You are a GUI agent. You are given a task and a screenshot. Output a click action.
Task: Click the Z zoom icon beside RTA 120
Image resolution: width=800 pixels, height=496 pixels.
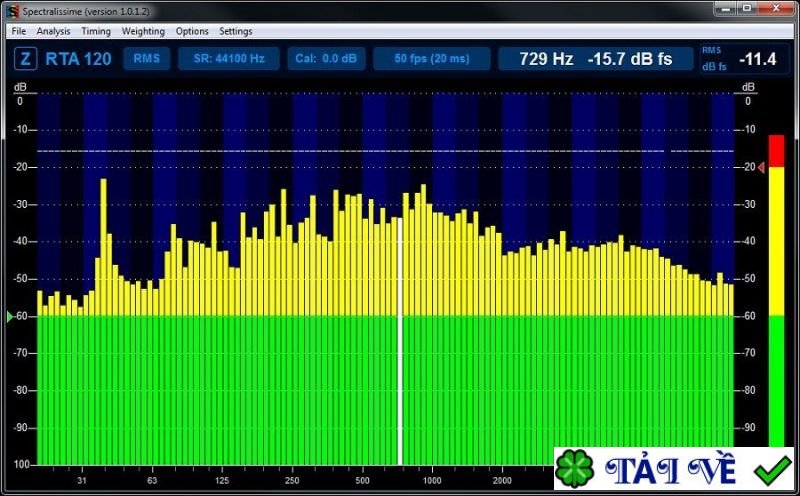tap(24, 58)
